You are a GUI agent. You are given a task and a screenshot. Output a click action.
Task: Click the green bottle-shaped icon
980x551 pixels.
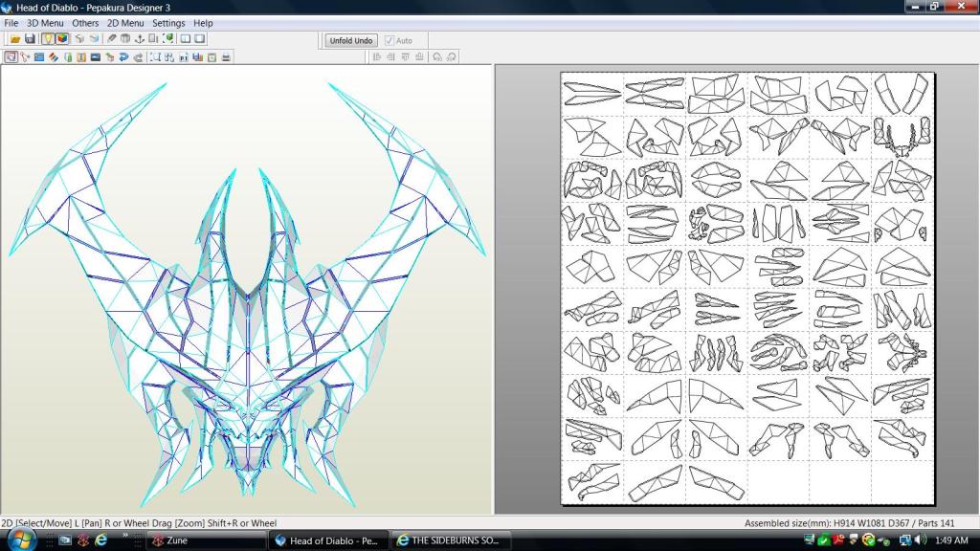point(68,56)
